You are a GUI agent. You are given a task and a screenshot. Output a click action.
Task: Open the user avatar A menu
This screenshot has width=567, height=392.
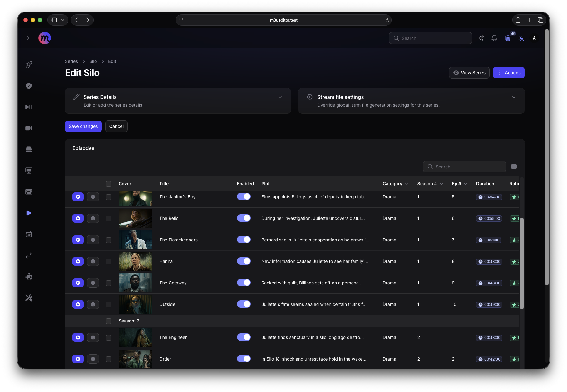[x=534, y=38]
